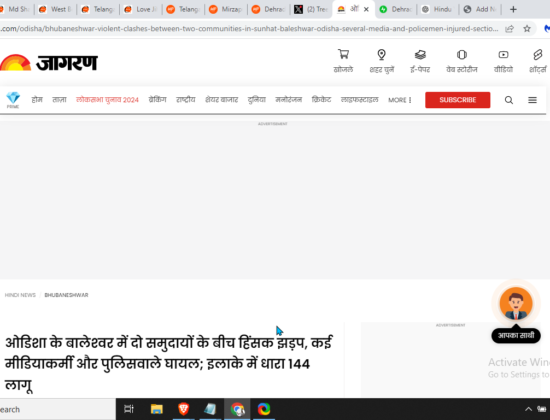The height and width of the screenshot is (420, 550).
Task: Open Task View on the taskbar
Action: coord(129,409)
